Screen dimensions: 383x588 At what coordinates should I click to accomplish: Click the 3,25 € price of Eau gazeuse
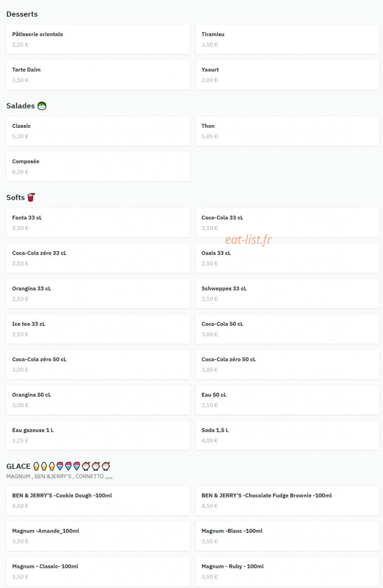click(x=20, y=441)
